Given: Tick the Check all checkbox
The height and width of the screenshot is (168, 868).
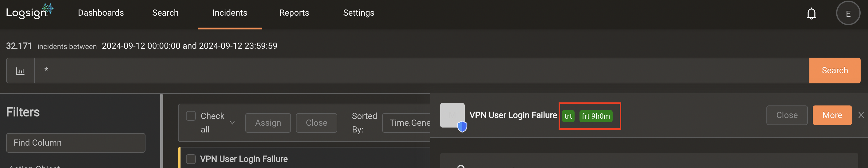Looking at the screenshot, I should [x=191, y=116].
